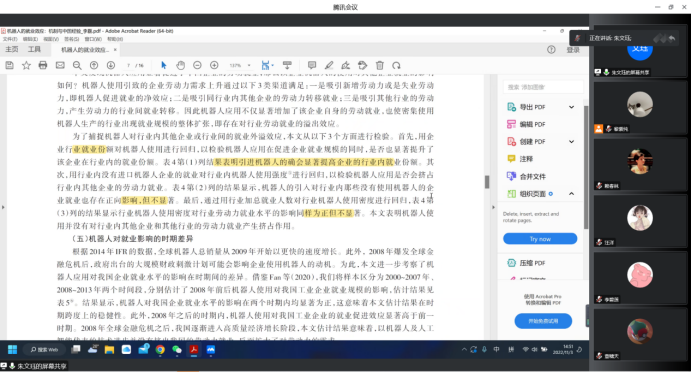Select the arrow selection tool
Screen dimensions: 692x372
(x=164, y=65)
